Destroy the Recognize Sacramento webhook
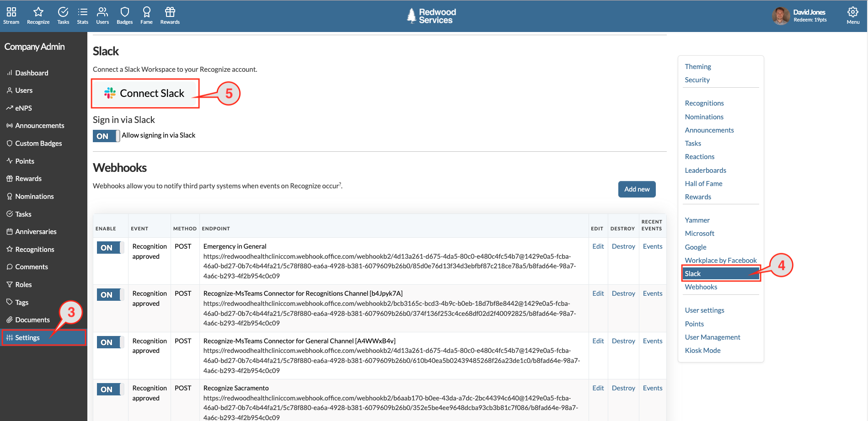The width and height of the screenshot is (868, 421). coord(623,388)
